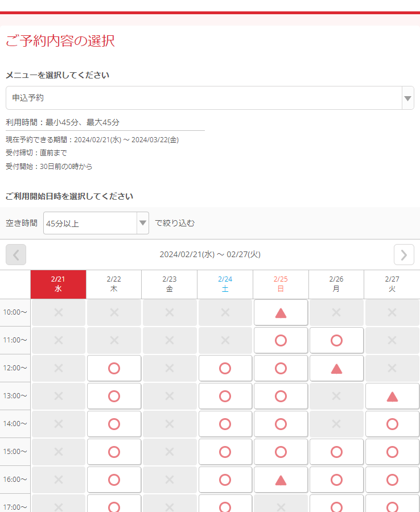This screenshot has height=512, width=420.
Task: Choose the triangle slot on 2/26 at 12:00
Action: click(336, 368)
